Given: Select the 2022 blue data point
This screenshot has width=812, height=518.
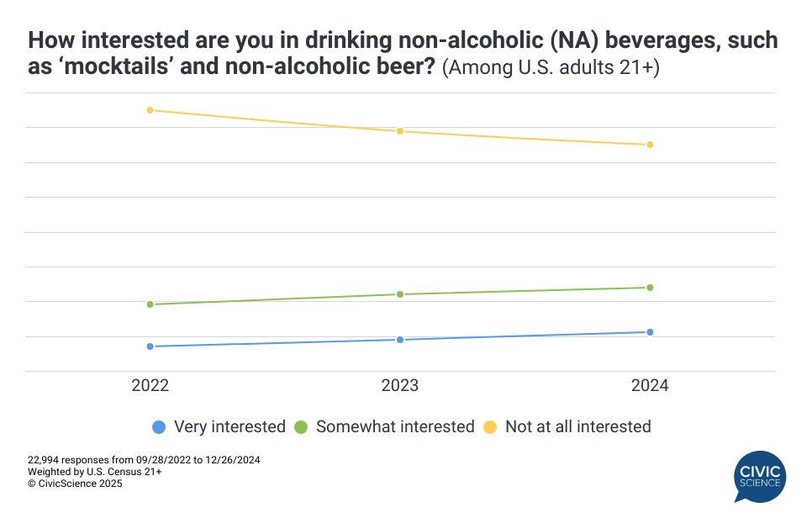Looking at the screenshot, I should 150,346.
